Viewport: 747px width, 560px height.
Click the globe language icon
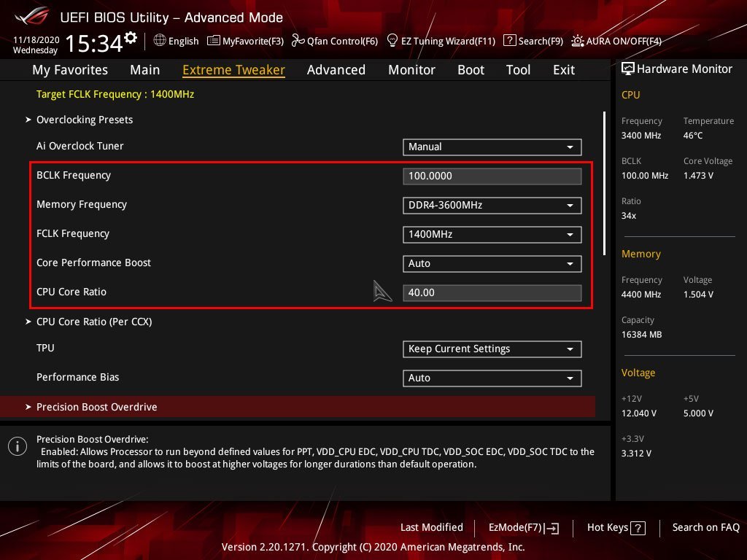(x=160, y=41)
